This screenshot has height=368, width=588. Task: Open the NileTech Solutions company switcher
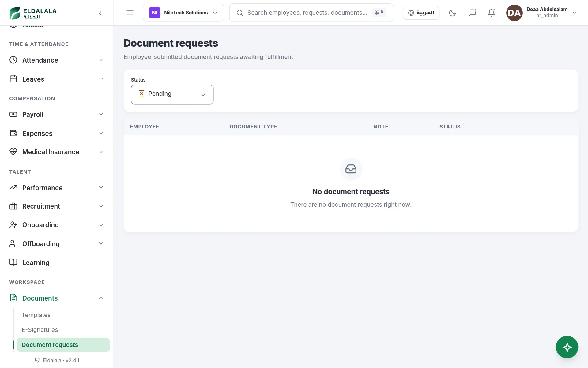(x=183, y=13)
